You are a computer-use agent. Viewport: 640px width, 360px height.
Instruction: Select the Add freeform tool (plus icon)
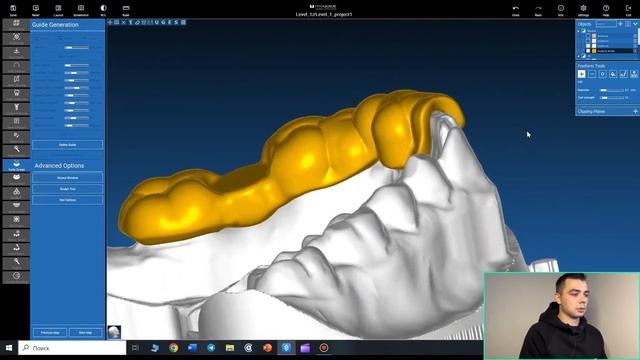tap(581, 74)
